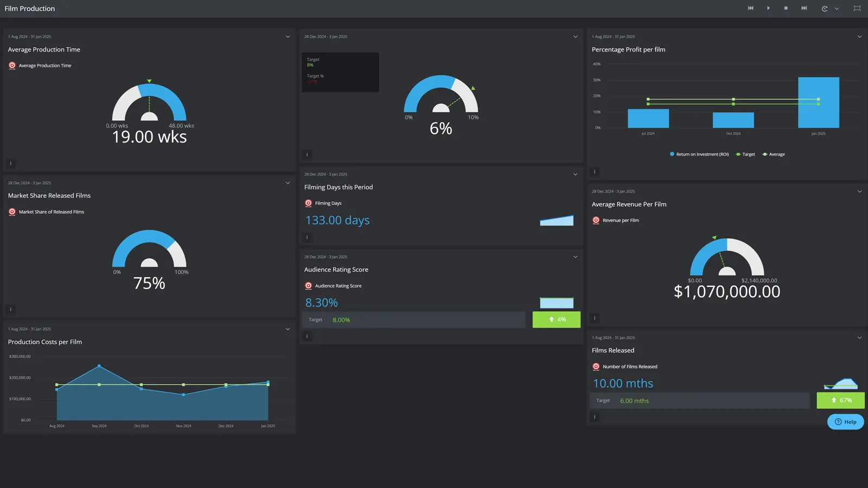Viewport: 868px width, 488px height.
Task: Expand the 6% target gauge card menu
Action: click(x=576, y=37)
